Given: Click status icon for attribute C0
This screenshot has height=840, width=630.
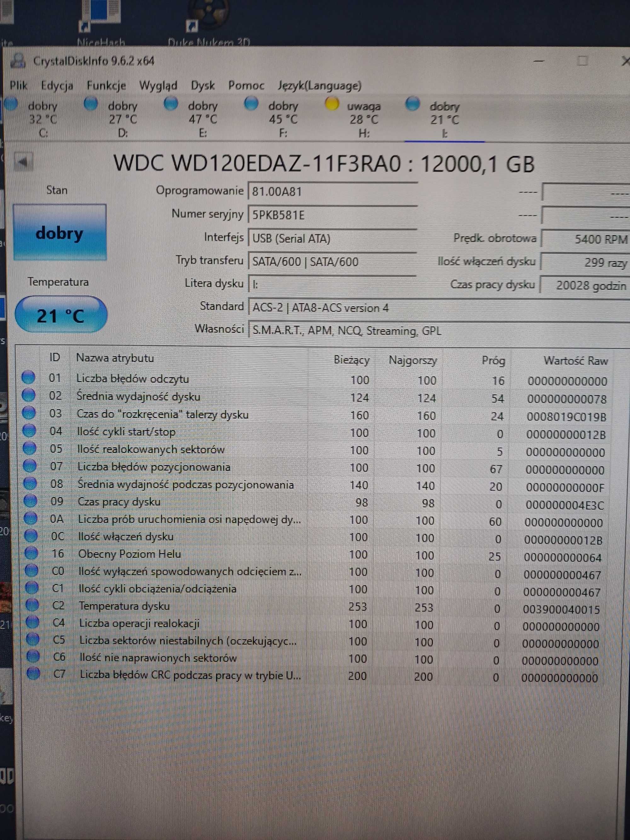Looking at the screenshot, I should (x=32, y=570).
